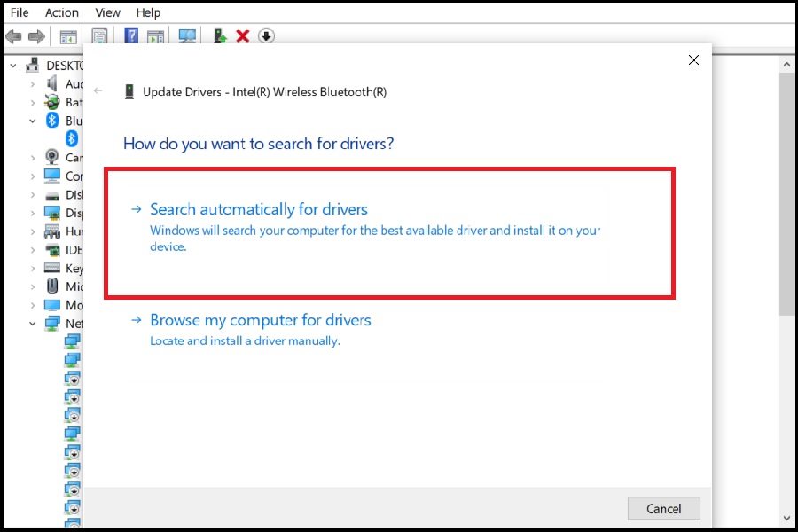Click the Update device driver toolbar icon
Viewport: 798px width, 532px height.
point(220,36)
